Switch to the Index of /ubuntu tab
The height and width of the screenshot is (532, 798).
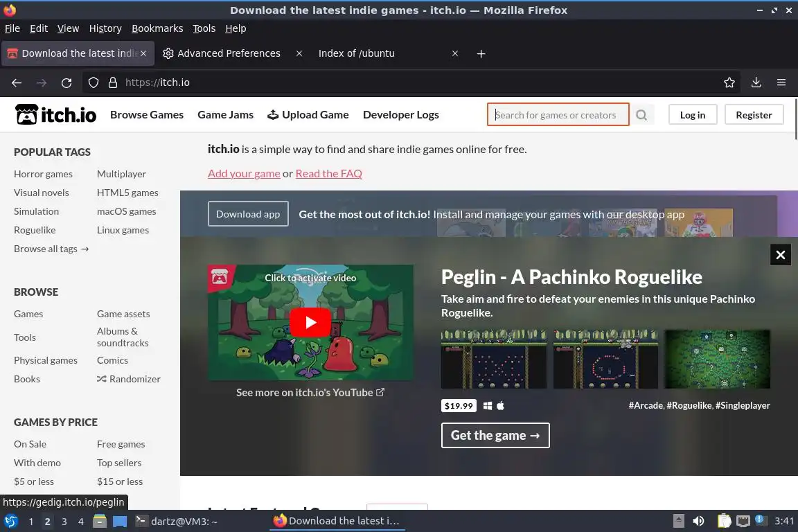[356, 53]
